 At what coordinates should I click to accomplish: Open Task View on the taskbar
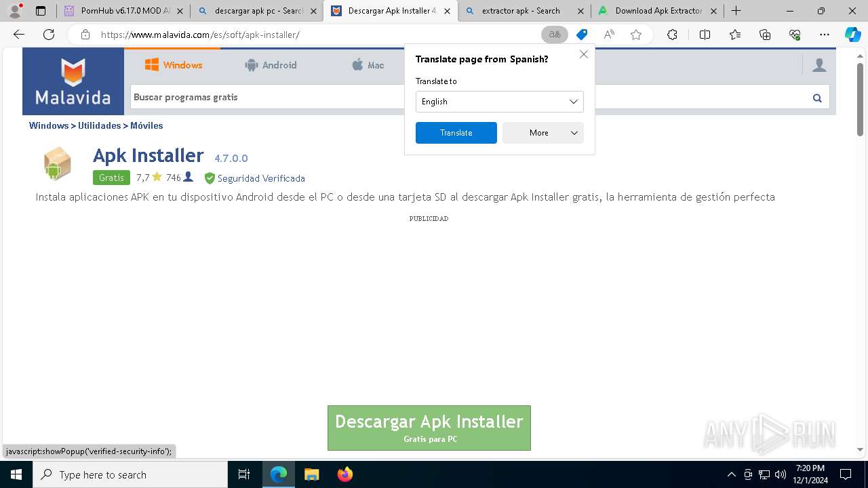244,474
